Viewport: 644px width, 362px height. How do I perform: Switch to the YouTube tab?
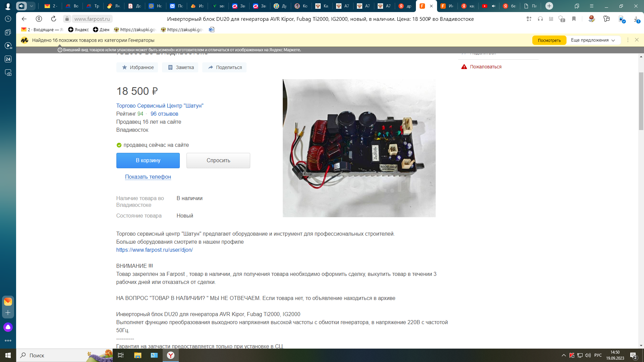click(485, 6)
